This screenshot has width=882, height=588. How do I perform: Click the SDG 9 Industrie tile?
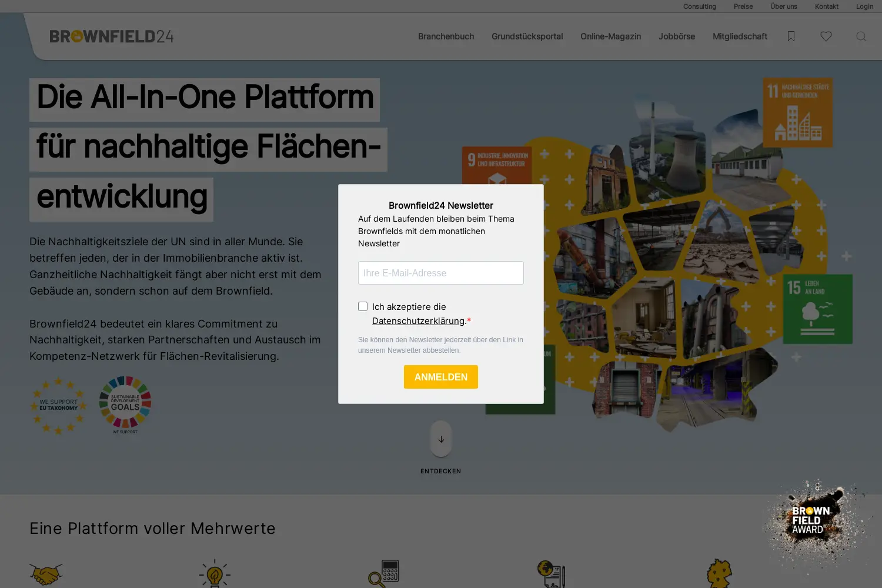[497, 166]
